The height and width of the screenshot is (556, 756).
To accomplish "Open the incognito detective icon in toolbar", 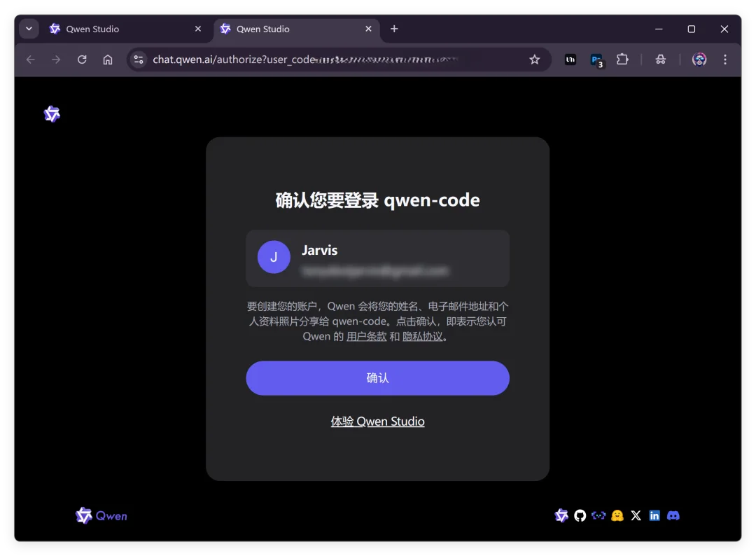I will [x=661, y=60].
